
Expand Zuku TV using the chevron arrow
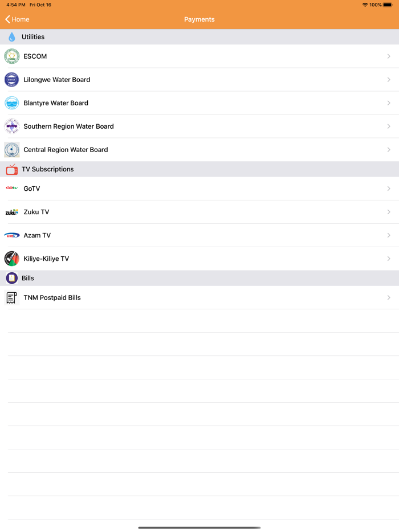point(389,212)
